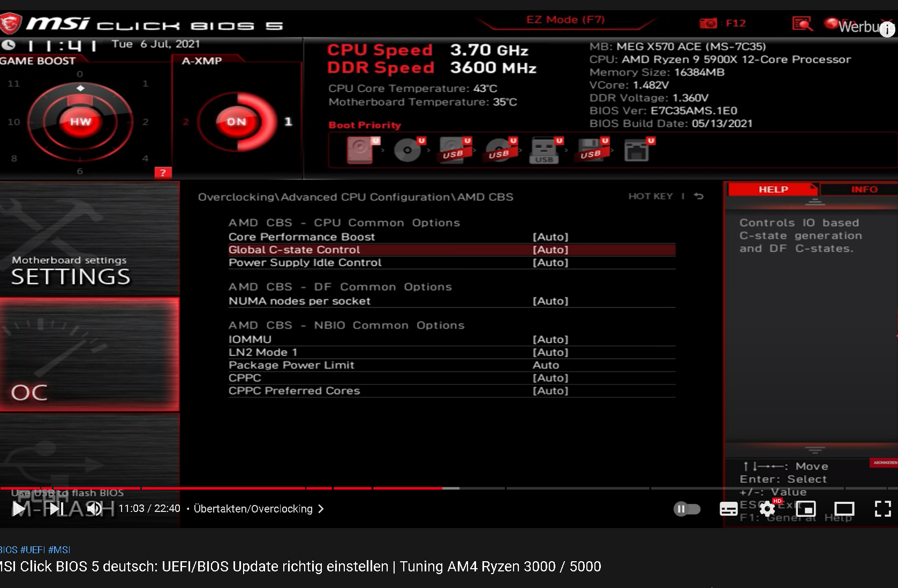The height and width of the screenshot is (588, 898).
Task: Select the hard disk boot priority device
Action: (x=361, y=150)
